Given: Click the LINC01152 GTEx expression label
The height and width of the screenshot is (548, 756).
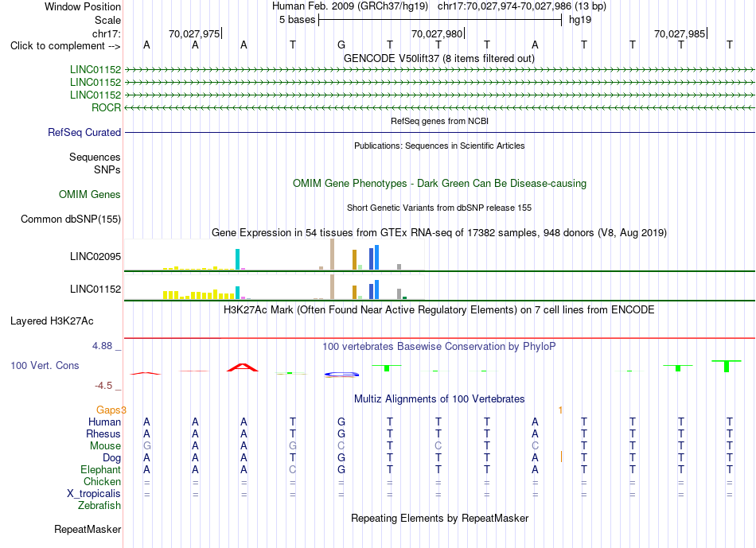Looking at the screenshot, I should [95, 289].
